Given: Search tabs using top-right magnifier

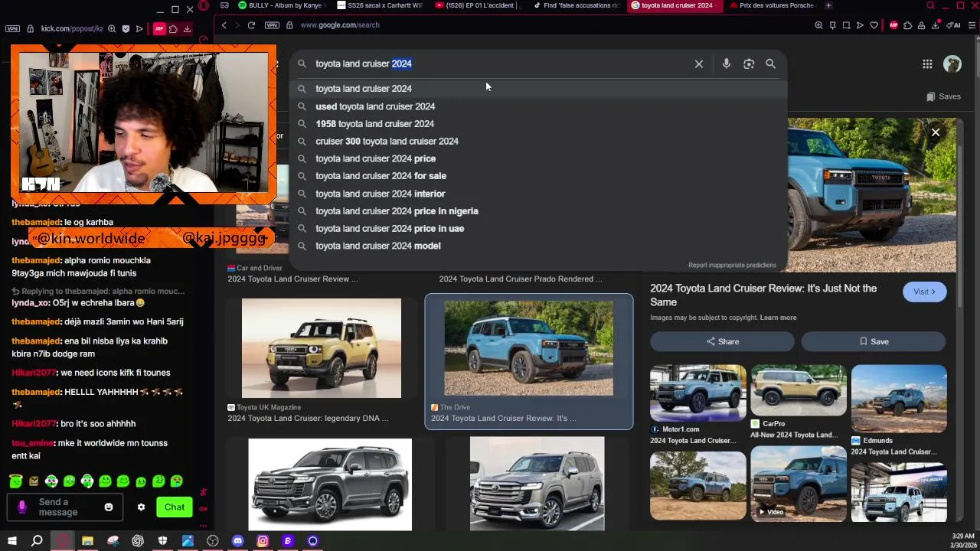Looking at the screenshot, I should point(930,5).
